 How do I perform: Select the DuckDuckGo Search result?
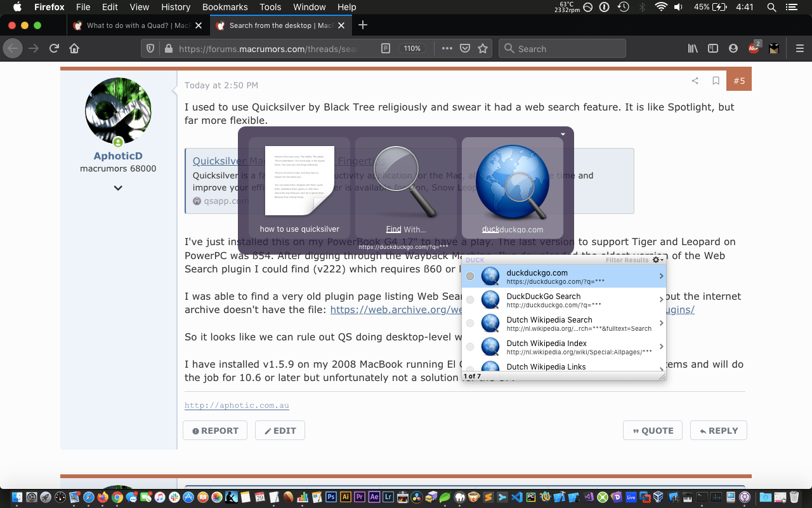pos(564,300)
